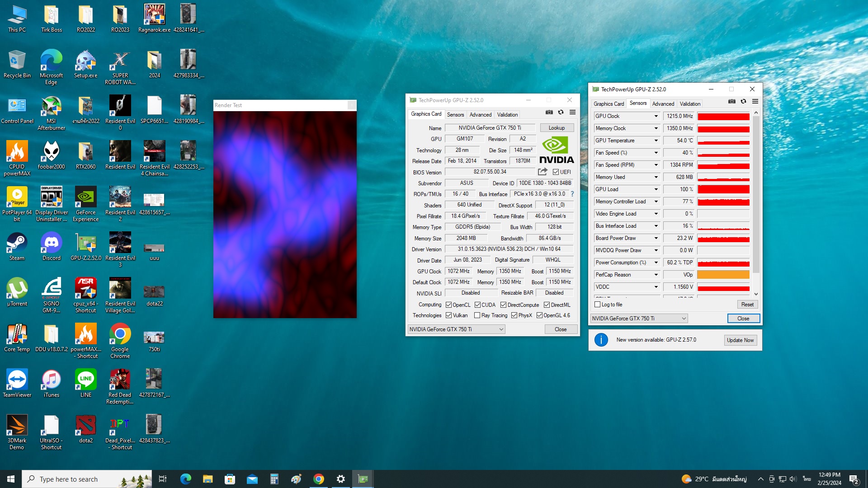Image resolution: width=868 pixels, height=488 pixels.
Task: Click the orange PerfCap Reason graph bar
Action: tap(723, 275)
